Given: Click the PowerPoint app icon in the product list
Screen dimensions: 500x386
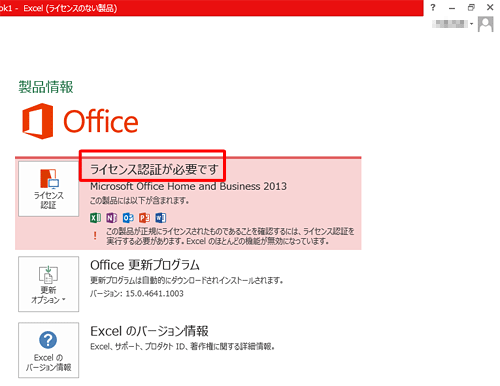Looking at the screenshot, I should (x=144, y=218).
